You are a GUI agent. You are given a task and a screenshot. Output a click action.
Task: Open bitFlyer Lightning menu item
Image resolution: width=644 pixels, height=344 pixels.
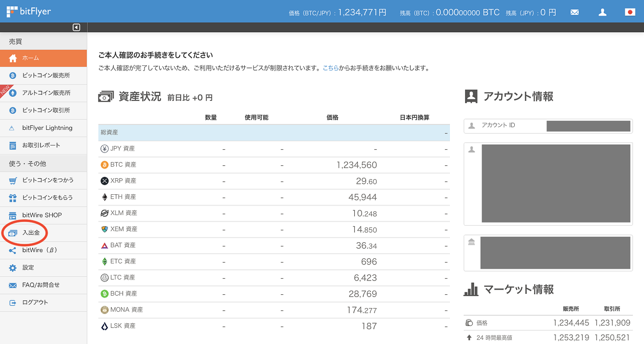(x=43, y=128)
